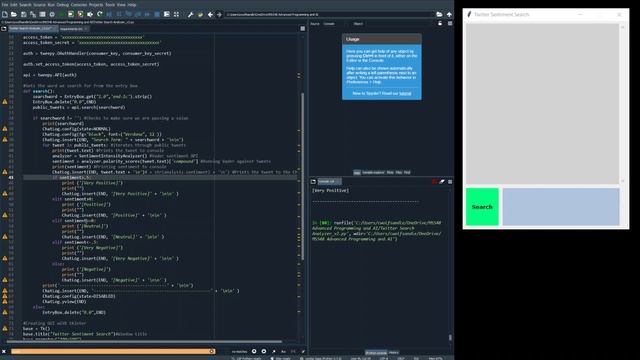
Task: Open the PYTHONPATH manager icon
Action: click(200, 14)
